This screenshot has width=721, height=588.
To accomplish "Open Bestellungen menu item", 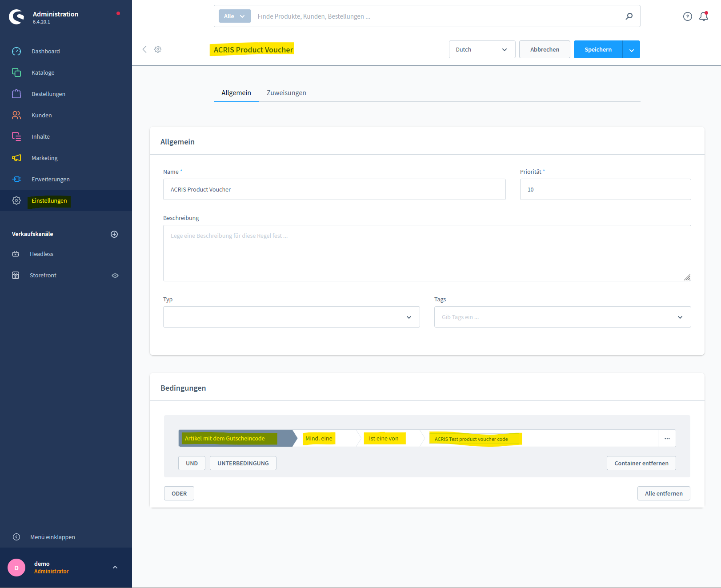I will click(66, 94).
